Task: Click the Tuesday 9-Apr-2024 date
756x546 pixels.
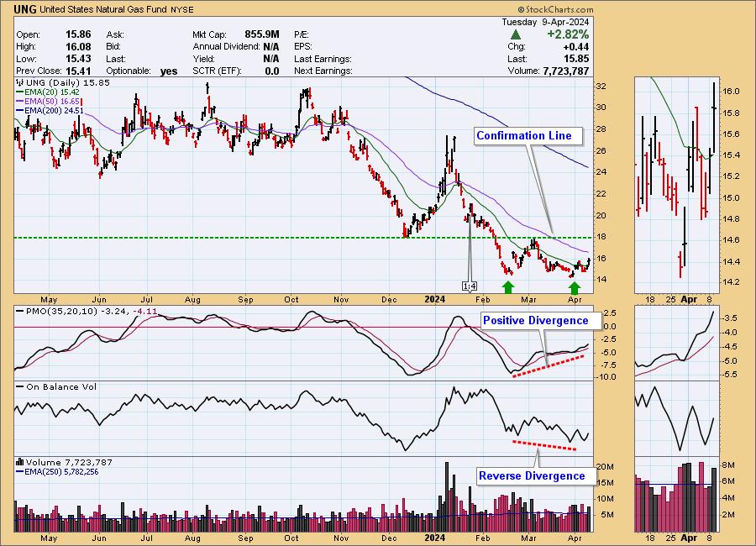Action: click(x=545, y=22)
